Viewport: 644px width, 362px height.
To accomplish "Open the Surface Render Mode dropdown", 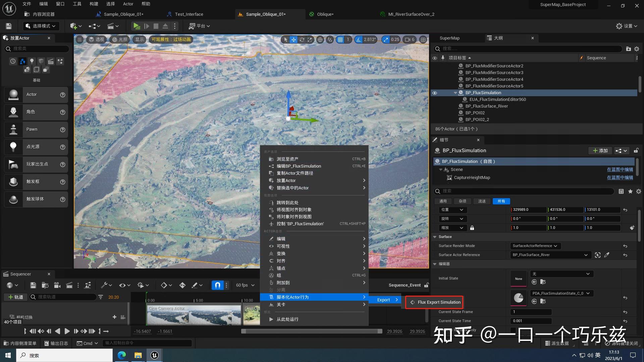I will point(535,246).
